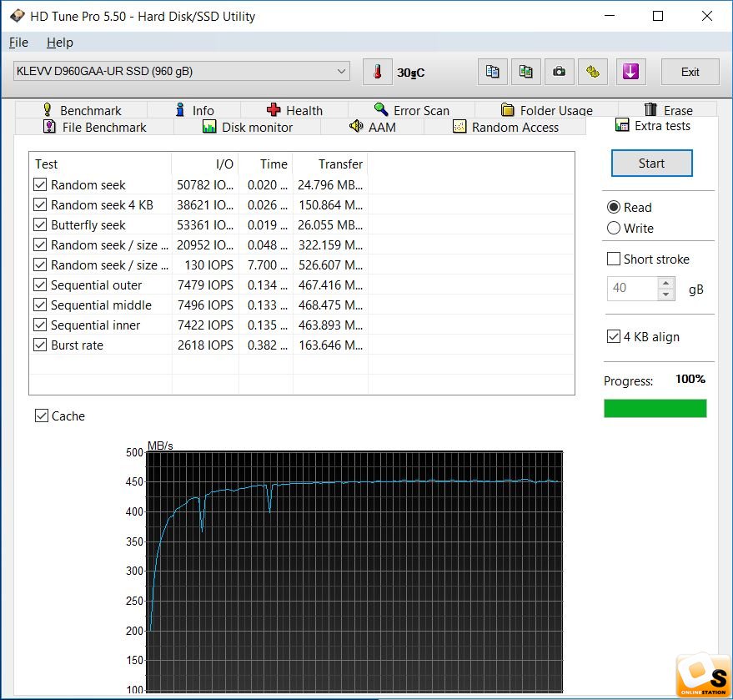Uncheck the Sequential outer test
Image resolution: width=733 pixels, height=700 pixels.
40,285
